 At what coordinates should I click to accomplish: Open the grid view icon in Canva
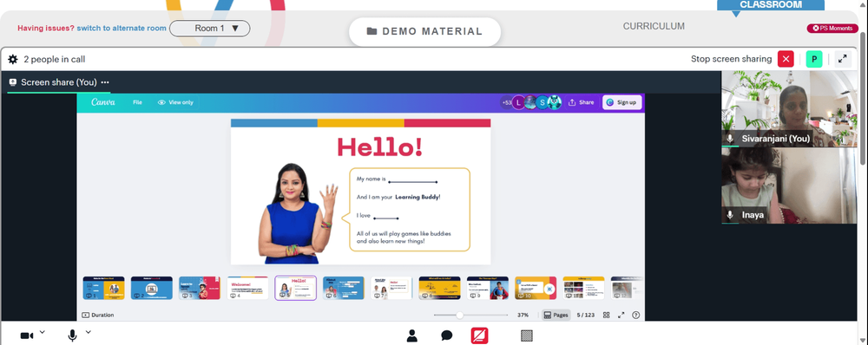click(x=606, y=316)
